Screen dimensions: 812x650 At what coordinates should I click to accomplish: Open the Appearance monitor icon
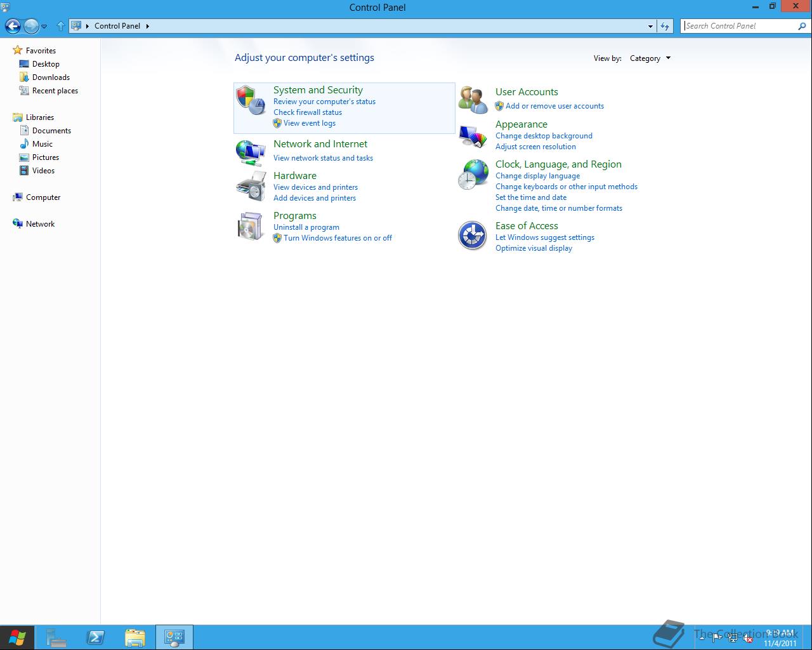pyautogui.click(x=473, y=136)
